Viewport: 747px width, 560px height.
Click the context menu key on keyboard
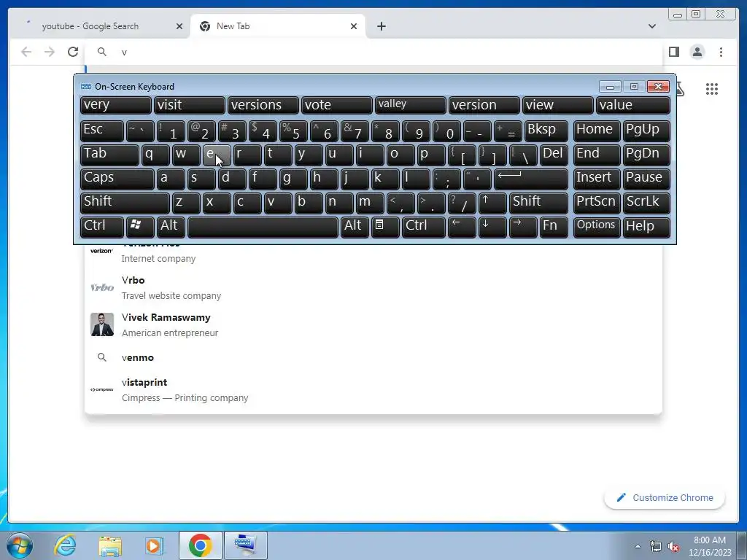tap(385, 227)
